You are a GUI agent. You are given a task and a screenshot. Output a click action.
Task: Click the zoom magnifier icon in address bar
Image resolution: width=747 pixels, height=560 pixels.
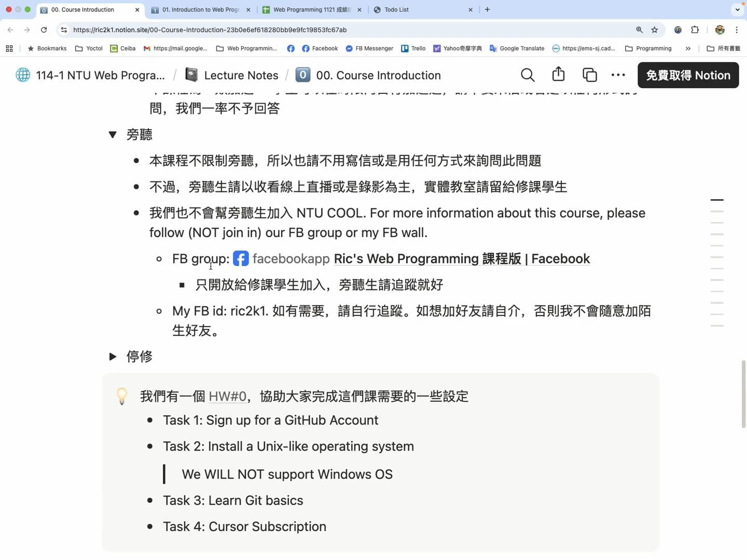639,30
